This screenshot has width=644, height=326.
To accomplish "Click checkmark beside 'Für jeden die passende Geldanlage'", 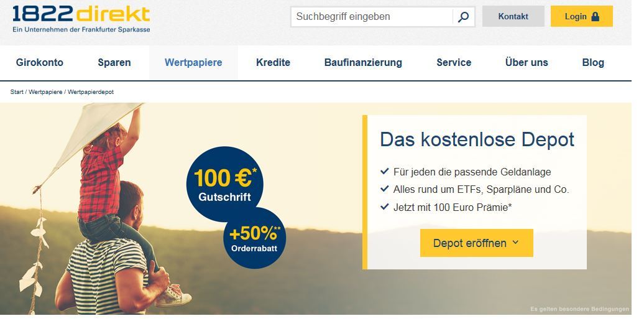I will coord(384,171).
